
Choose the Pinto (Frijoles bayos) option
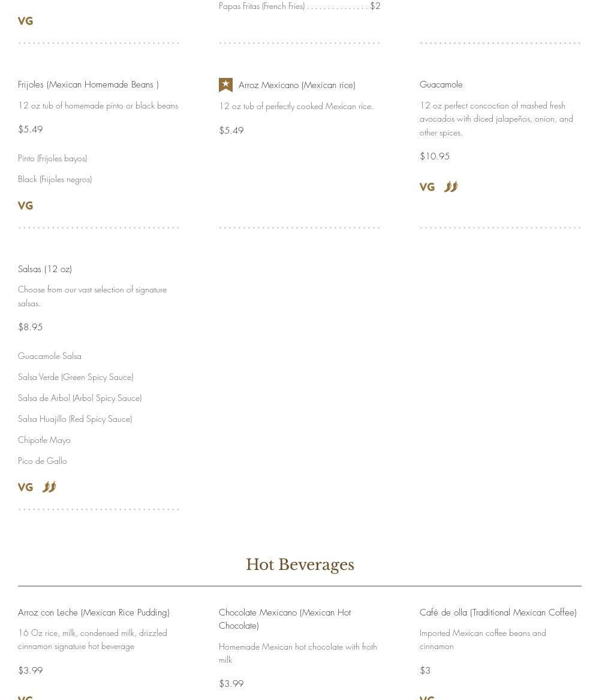point(53,158)
